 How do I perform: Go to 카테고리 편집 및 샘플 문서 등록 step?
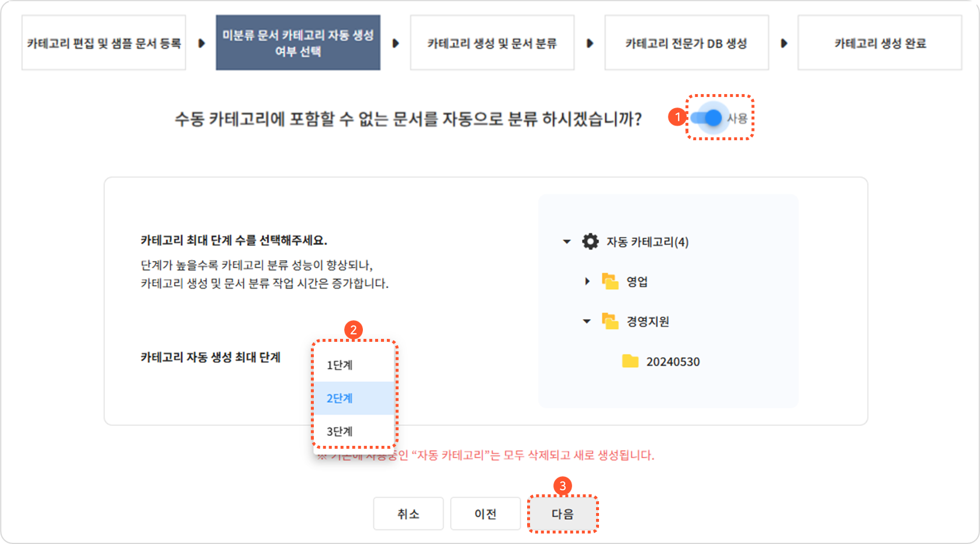(104, 43)
